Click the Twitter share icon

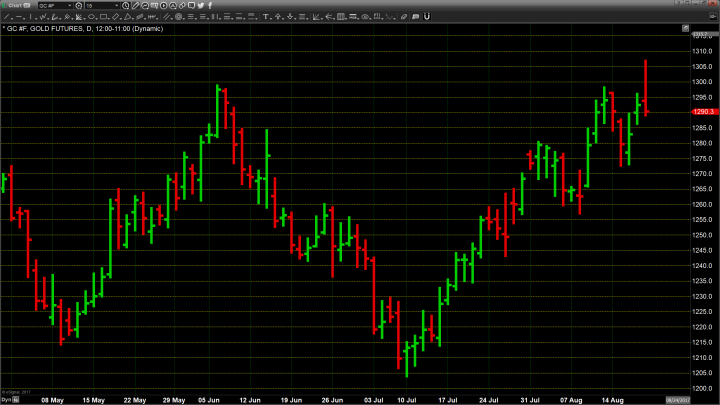(201, 6)
